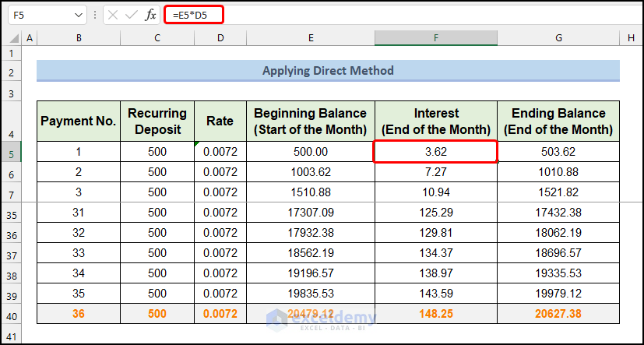Select payment number cell 31
Viewport: 644px width, 345px height.
coord(79,213)
